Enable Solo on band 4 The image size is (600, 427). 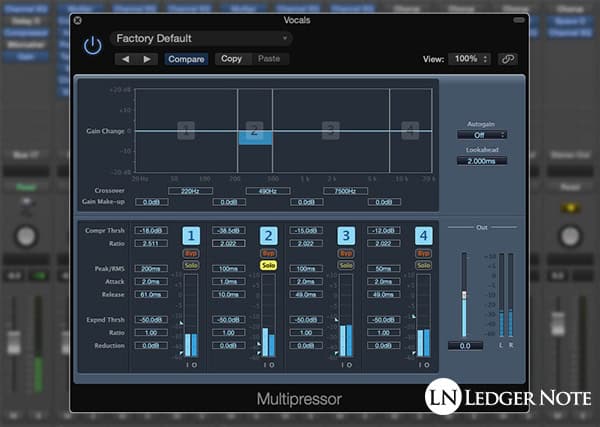point(423,266)
